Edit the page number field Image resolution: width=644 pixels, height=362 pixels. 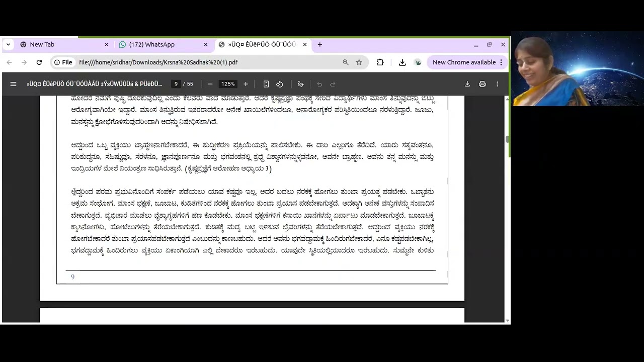(176, 84)
